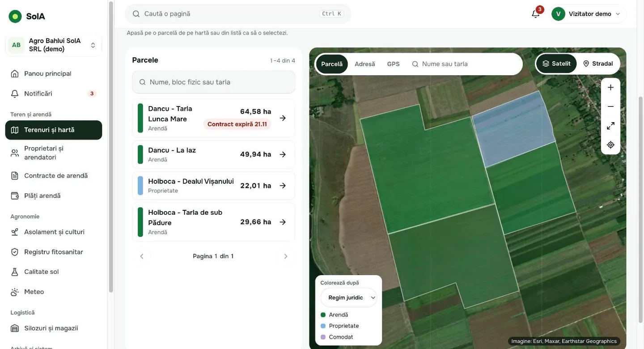Open Plăți arendă page
Viewport: 644px width, 349px height.
pyautogui.click(x=54, y=196)
